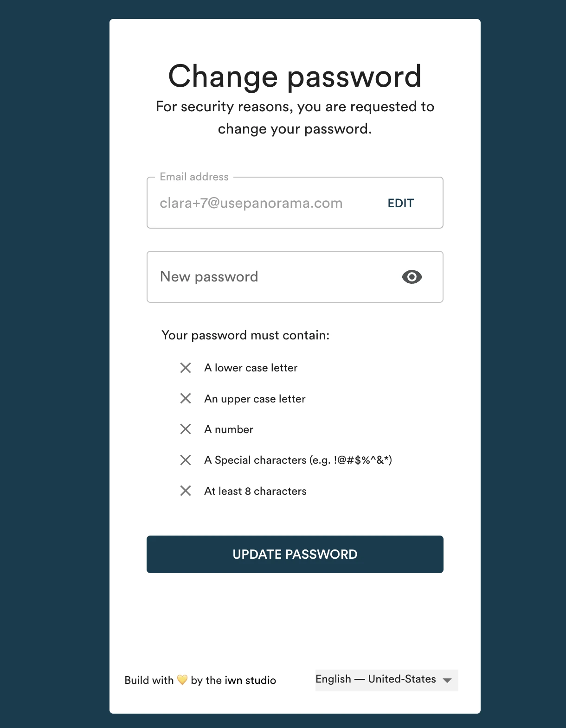566x728 pixels.
Task: Click the 'At least 8 characters' requirement text
Action: [x=255, y=491]
